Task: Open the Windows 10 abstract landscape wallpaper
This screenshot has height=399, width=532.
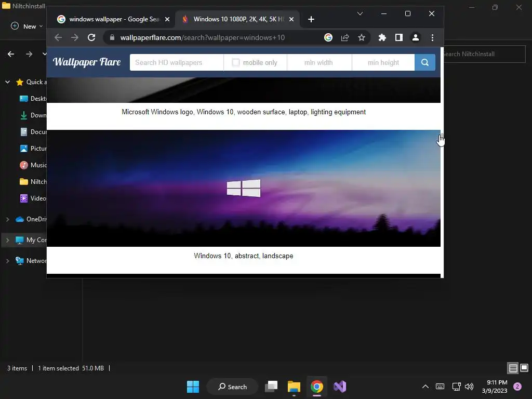Action: pyautogui.click(x=243, y=188)
